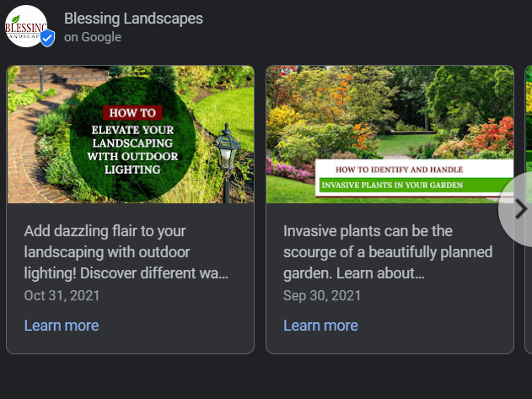Screen dimensions: 532x399
Task: Open the outdoor lighting post image
Action: (x=131, y=134)
